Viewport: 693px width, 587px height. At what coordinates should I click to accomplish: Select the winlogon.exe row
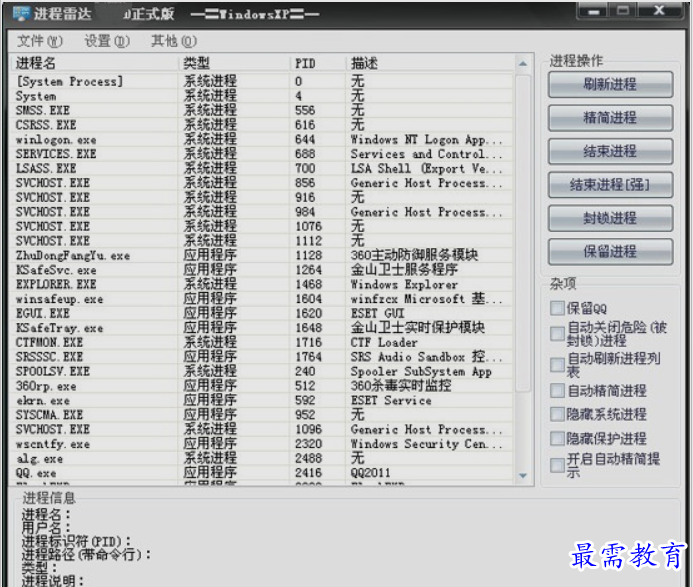[262, 140]
